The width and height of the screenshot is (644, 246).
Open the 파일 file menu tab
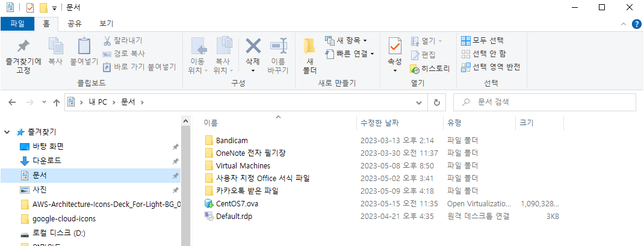[x=17, y=23]
